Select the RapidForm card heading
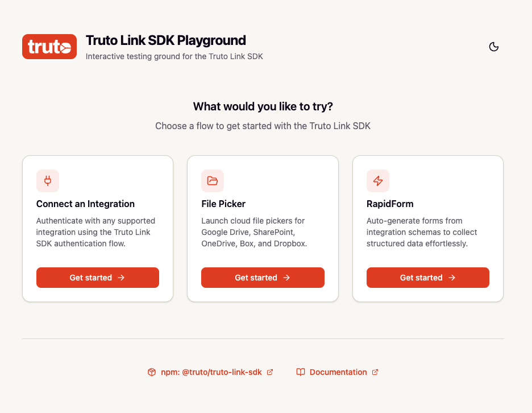This screenshot has width=532, height=413. 390,204
